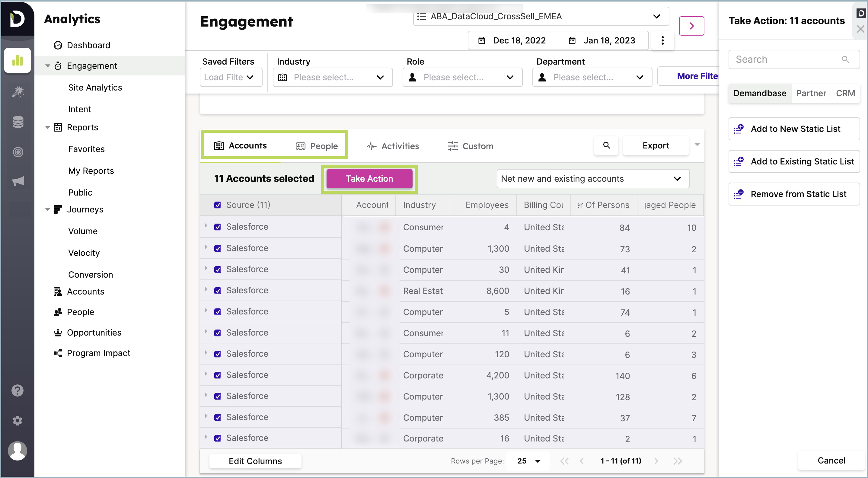Collapse the Engagement sidebar section
The width and height of the screenshot is (868, 478).
click(47, 66)
